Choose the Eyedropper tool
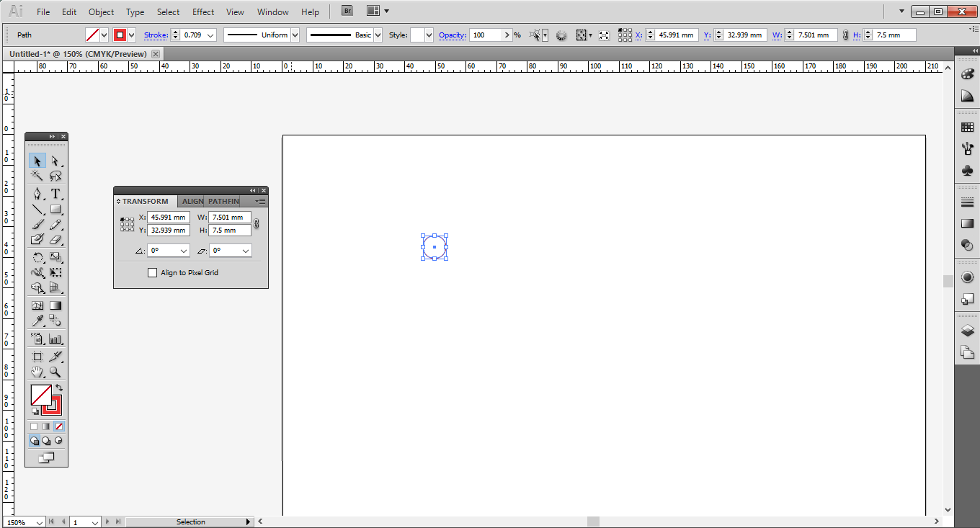 tap(37, 320)
